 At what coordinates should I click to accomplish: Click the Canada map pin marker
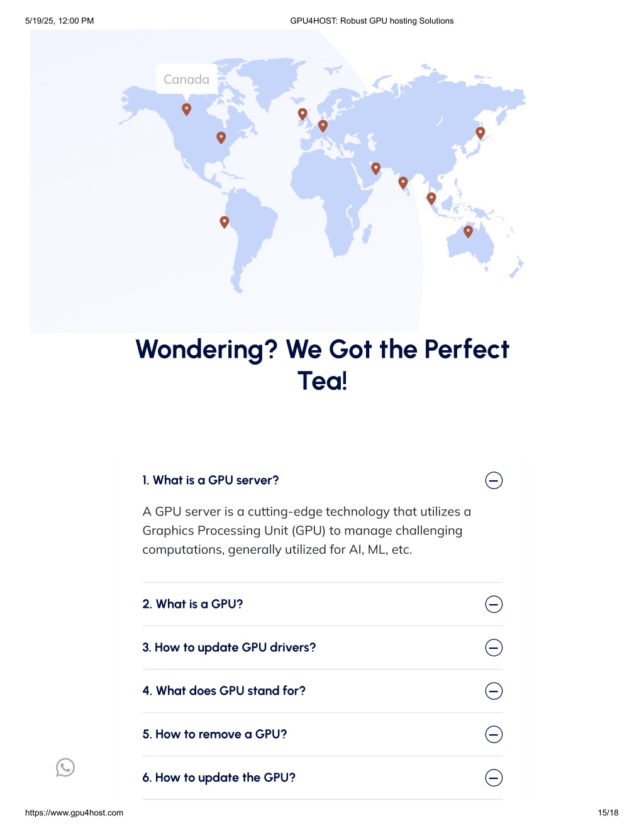(x=186, y=109)
